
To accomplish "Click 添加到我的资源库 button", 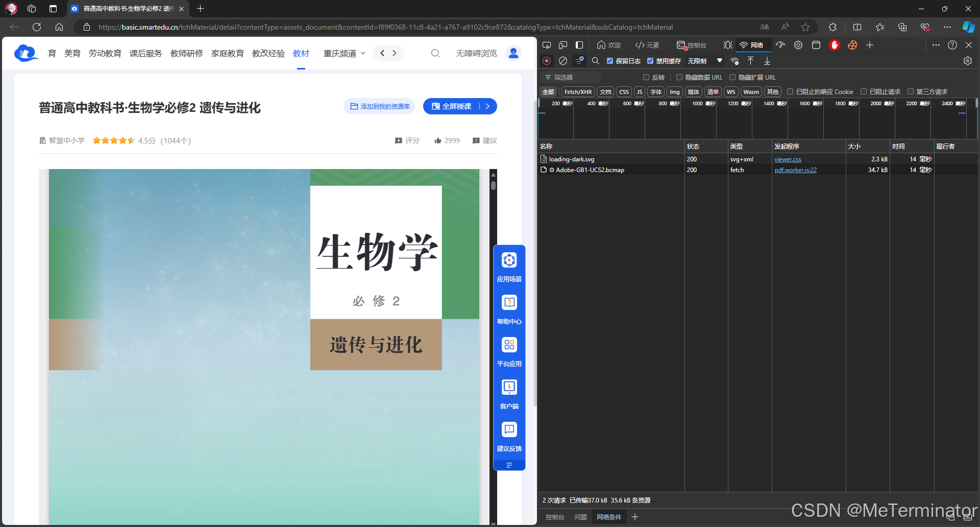I will pyautogui.click(x=379, y=106).
